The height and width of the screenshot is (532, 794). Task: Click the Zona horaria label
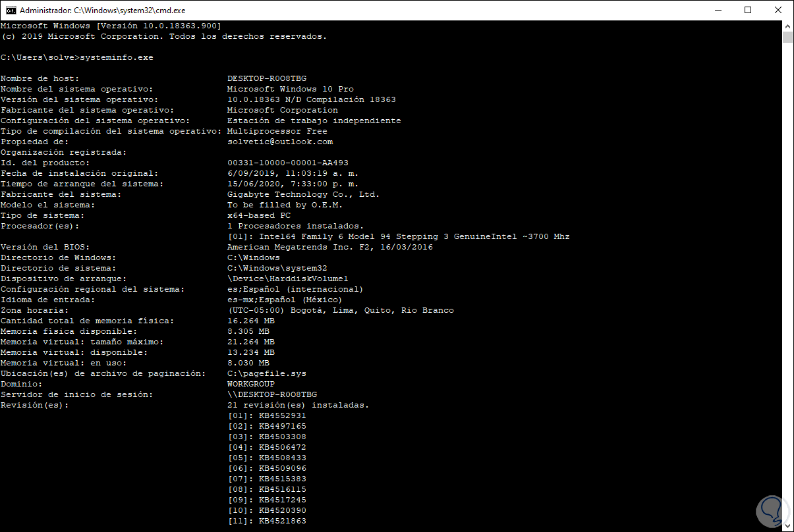coord(34,310)
